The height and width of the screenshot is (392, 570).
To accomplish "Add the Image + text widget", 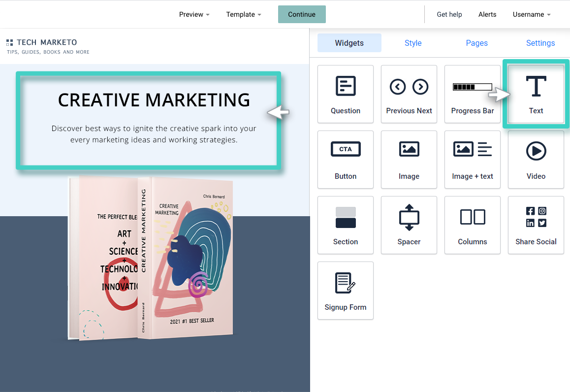I will pos(472,160).
